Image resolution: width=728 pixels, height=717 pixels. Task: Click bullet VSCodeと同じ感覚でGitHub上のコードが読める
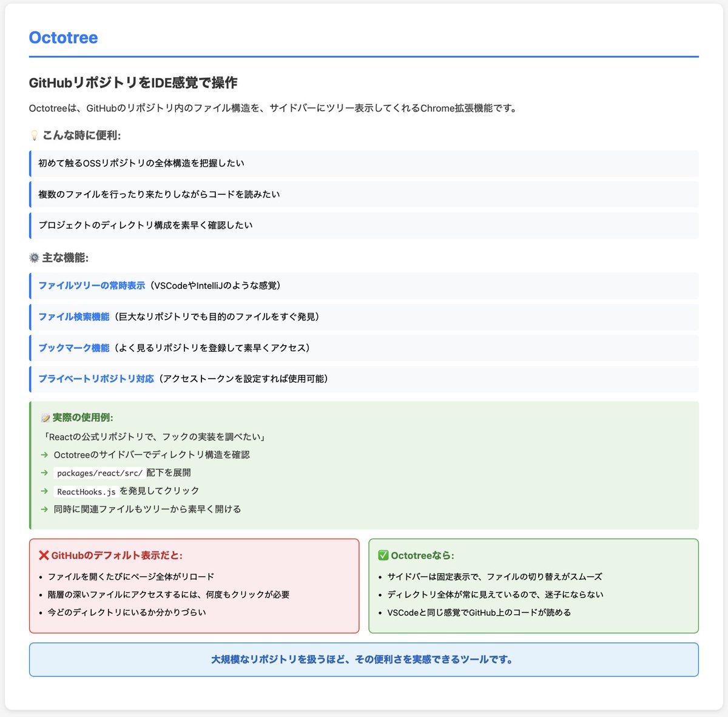[x=479, y=613]
